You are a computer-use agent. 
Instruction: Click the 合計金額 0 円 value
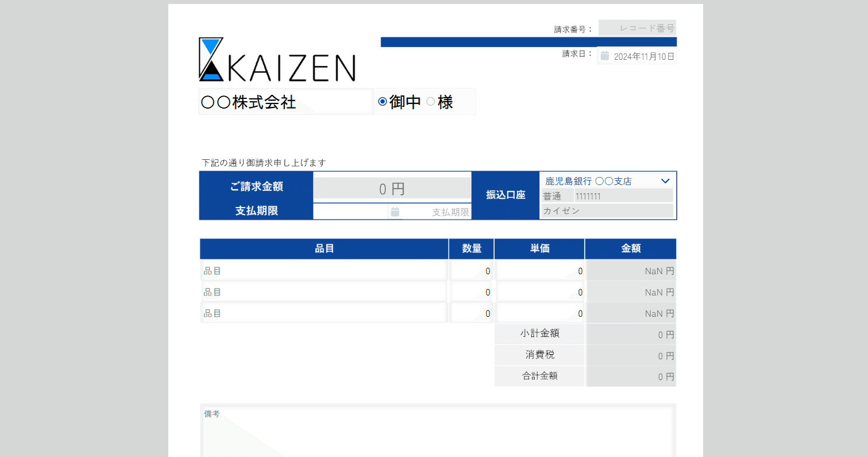[x=631, y=377]
